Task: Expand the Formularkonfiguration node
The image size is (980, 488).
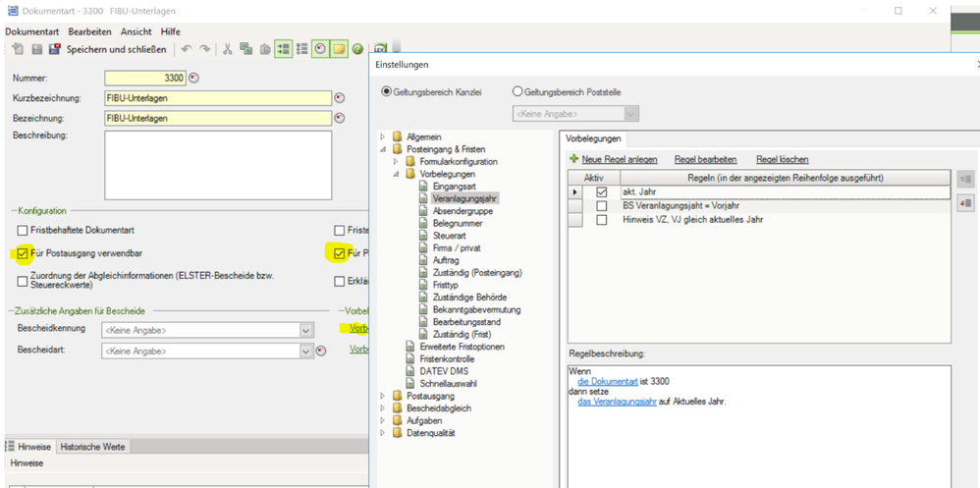Action: coord(396,161)
